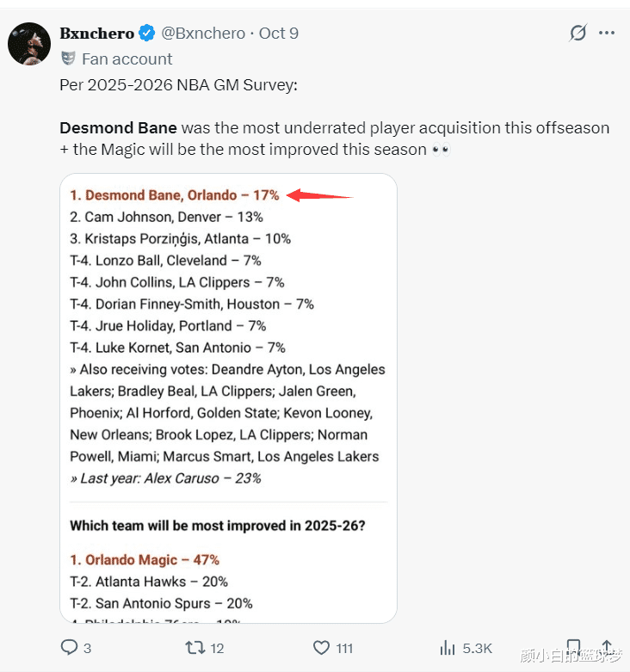Click the 111 likes count
The height and width of the screenshot is (672, 630).
[344, 648]
